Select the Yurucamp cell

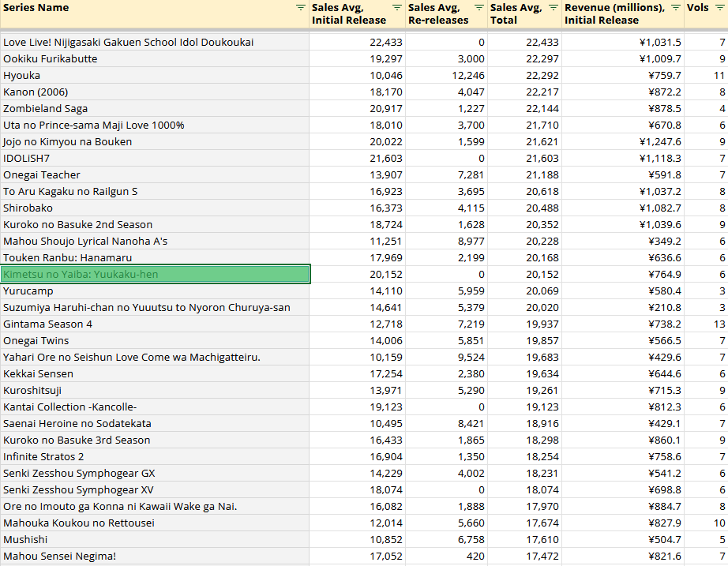[155, 291]
